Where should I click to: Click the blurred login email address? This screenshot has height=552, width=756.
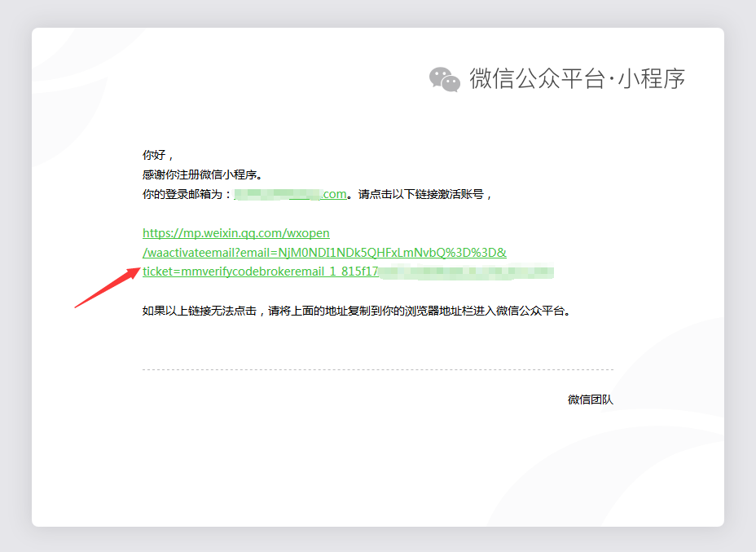(291, 193)
